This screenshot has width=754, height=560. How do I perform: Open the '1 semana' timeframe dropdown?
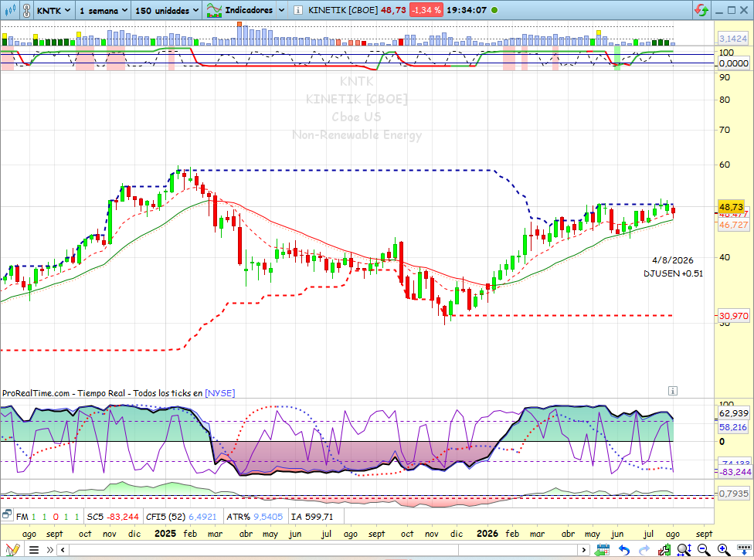click(x=103, y=10)
